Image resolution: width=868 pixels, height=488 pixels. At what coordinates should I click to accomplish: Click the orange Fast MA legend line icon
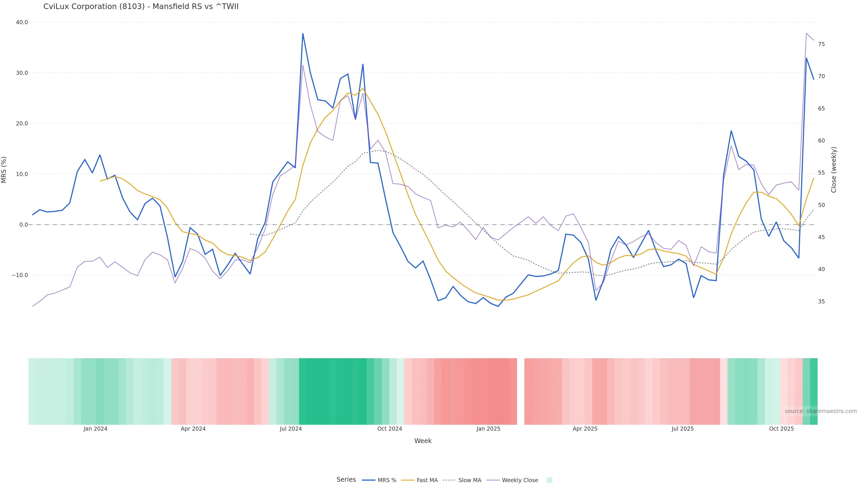408,480
